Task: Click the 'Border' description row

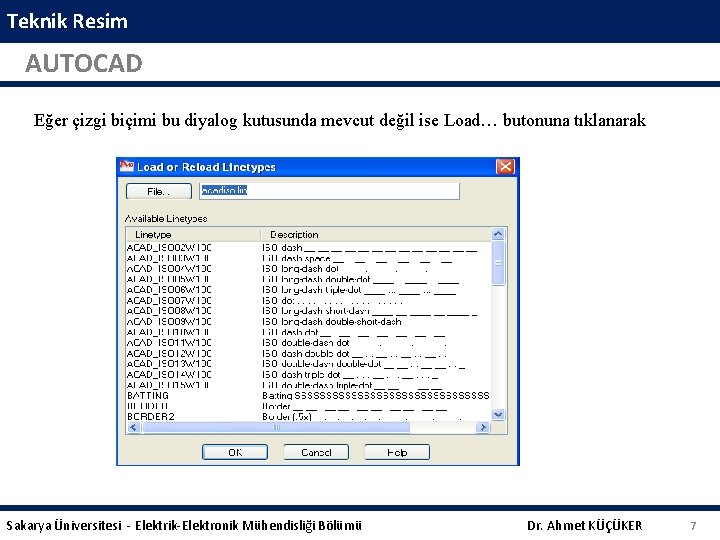Action: pyautogui.click(x=354, y=406)
